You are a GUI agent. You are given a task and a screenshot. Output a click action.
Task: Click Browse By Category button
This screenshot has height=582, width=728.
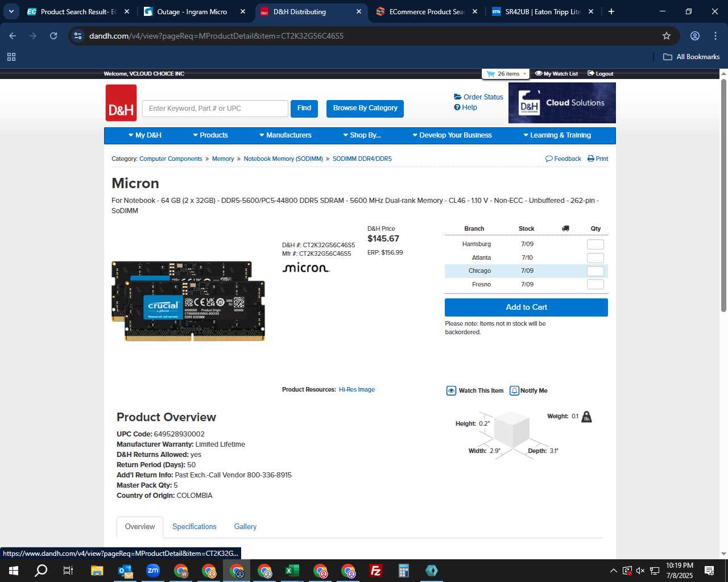[365, 109]
